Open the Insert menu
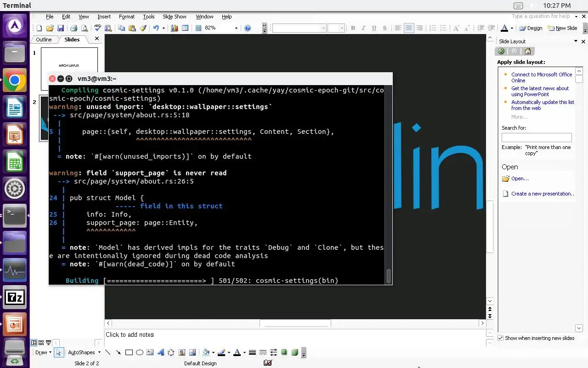The image size is (588, 368). click(104, 17)
